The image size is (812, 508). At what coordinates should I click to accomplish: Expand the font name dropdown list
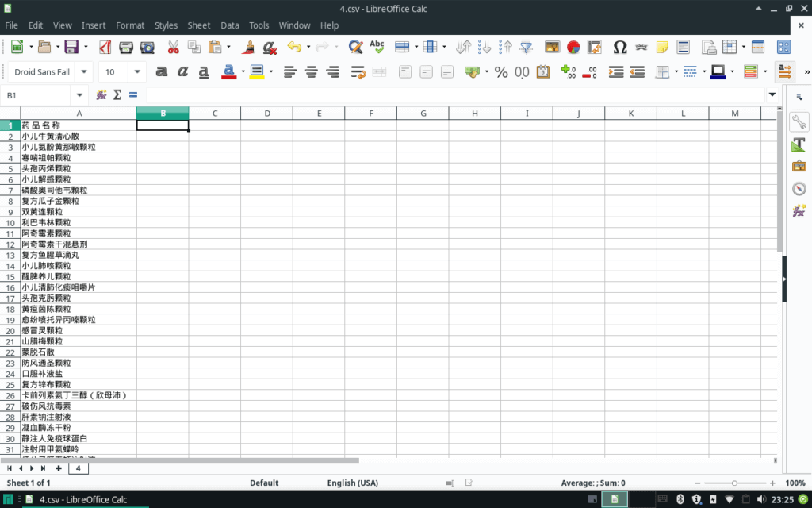coord(84,72)
